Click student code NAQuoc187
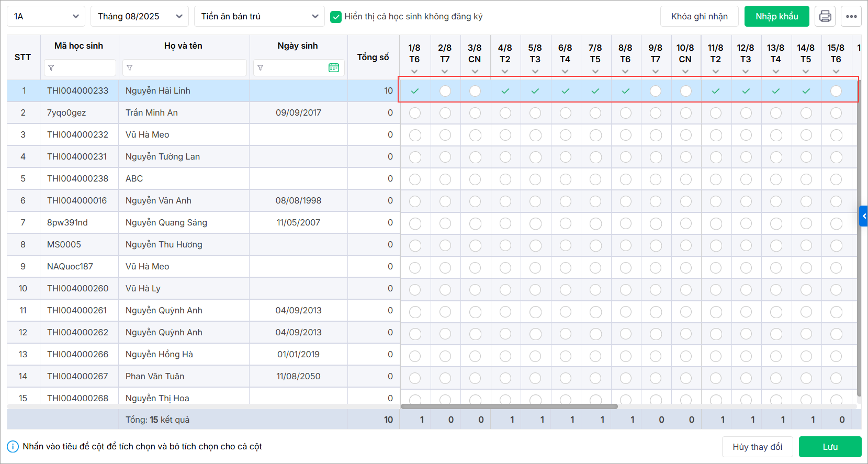 (70, 266)
